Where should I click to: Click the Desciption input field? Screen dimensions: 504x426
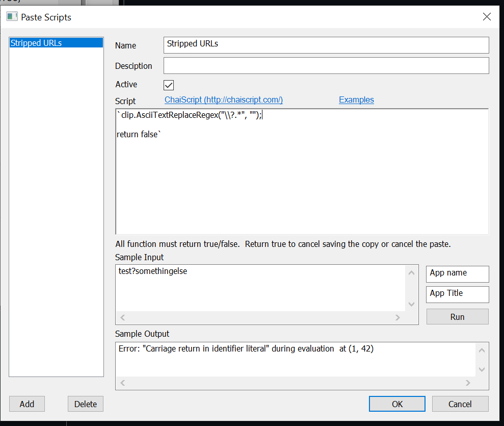(326, 66)
